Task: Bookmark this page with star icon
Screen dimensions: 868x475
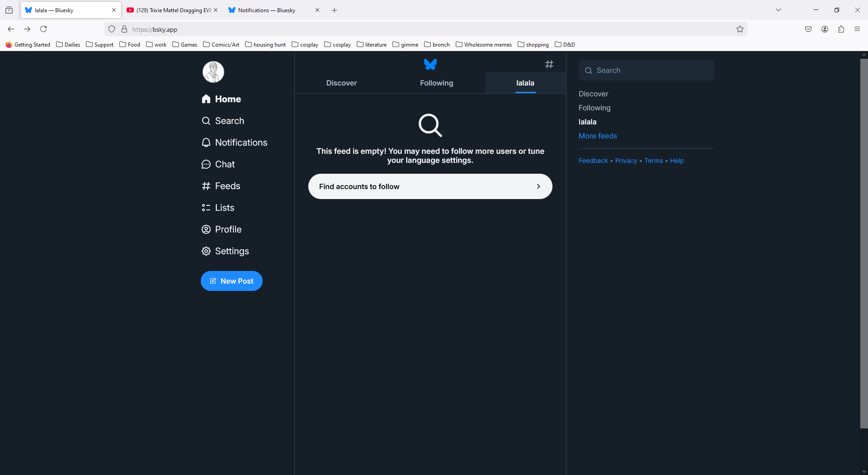Action: (740, 29)
